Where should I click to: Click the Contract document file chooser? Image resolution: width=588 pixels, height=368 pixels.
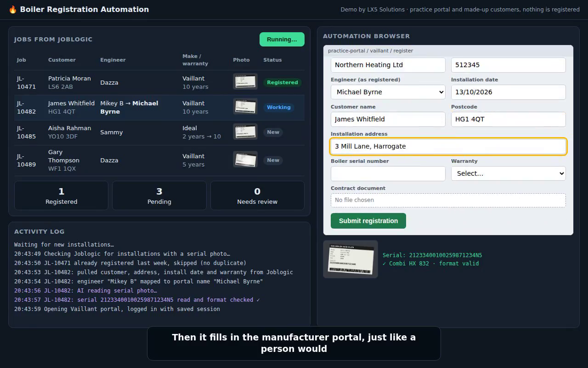click(x=448, y=200)
